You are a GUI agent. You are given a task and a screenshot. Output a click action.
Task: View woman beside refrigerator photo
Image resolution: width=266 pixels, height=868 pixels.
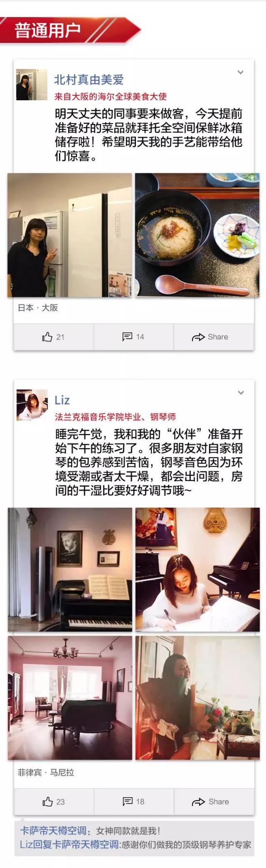coord(70,235)
